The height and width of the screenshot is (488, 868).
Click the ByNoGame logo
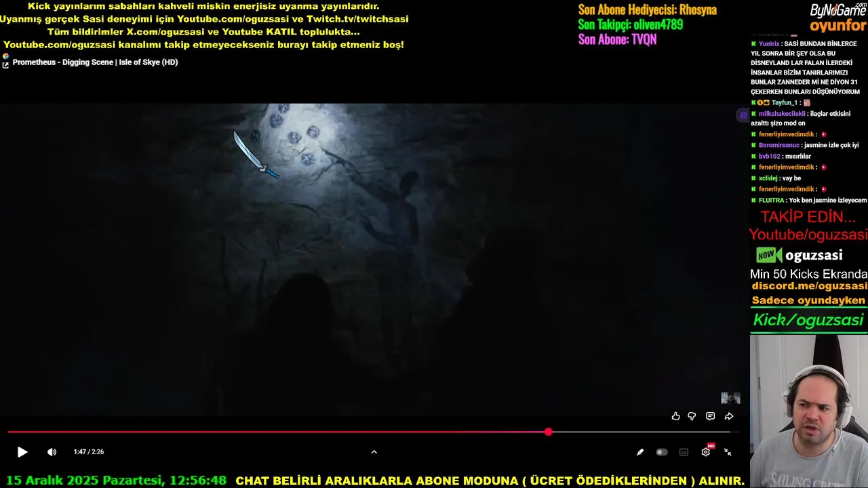tap(838, 10)
